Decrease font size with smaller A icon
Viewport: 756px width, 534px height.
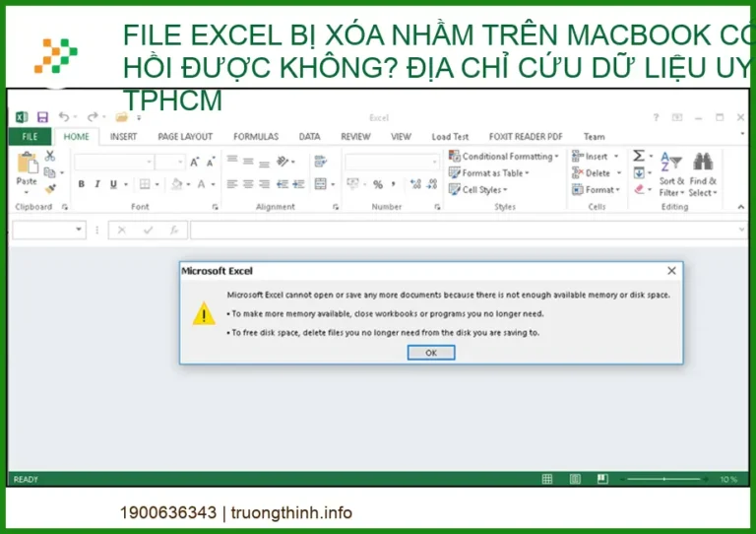pos(211,163)
